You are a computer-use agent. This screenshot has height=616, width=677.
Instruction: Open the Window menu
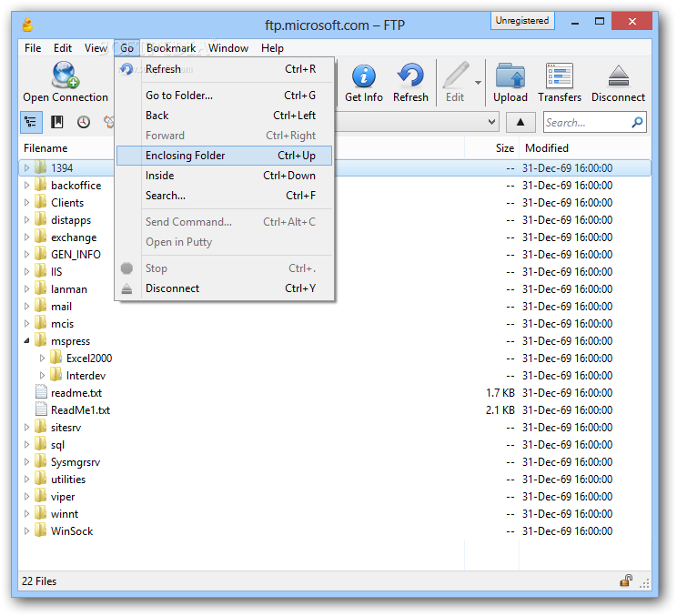point(228,48)
